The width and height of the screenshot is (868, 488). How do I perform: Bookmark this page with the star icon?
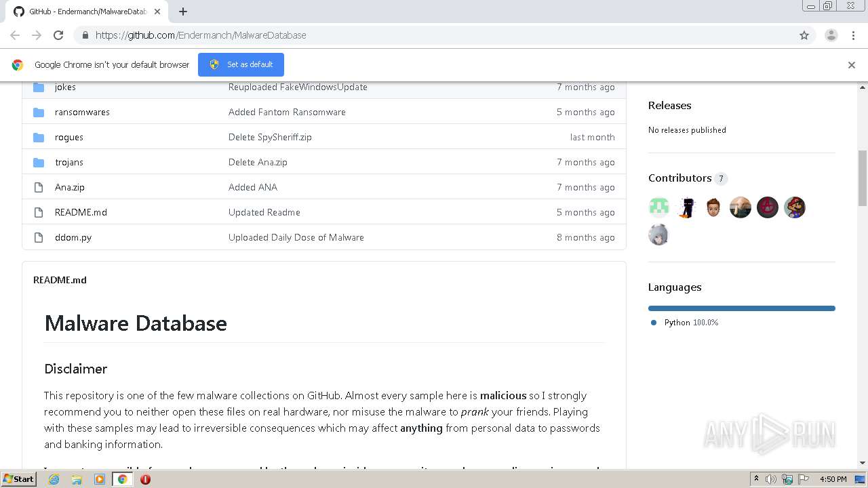804,35
